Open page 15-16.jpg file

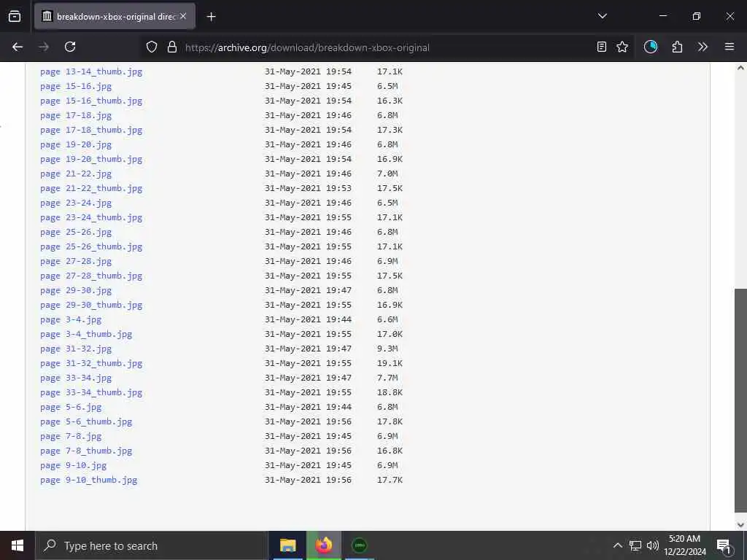[76, 86]
